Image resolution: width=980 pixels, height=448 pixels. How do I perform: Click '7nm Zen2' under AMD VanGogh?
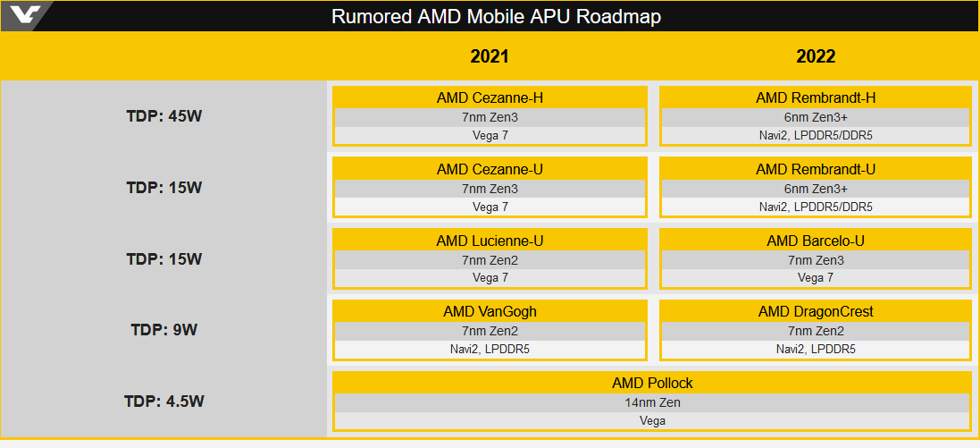pyautogui.click(x=490, y=331)
